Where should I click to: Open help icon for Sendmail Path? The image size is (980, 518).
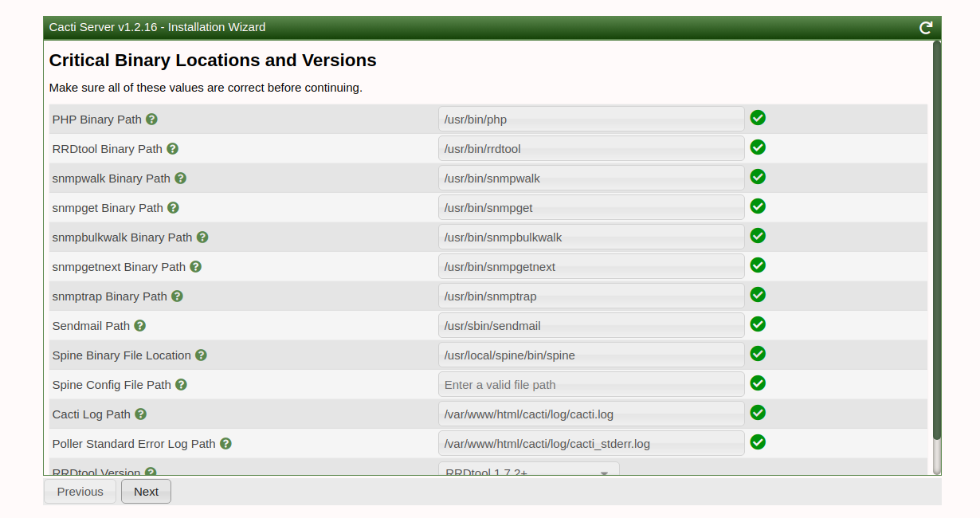tap(139, 325)
